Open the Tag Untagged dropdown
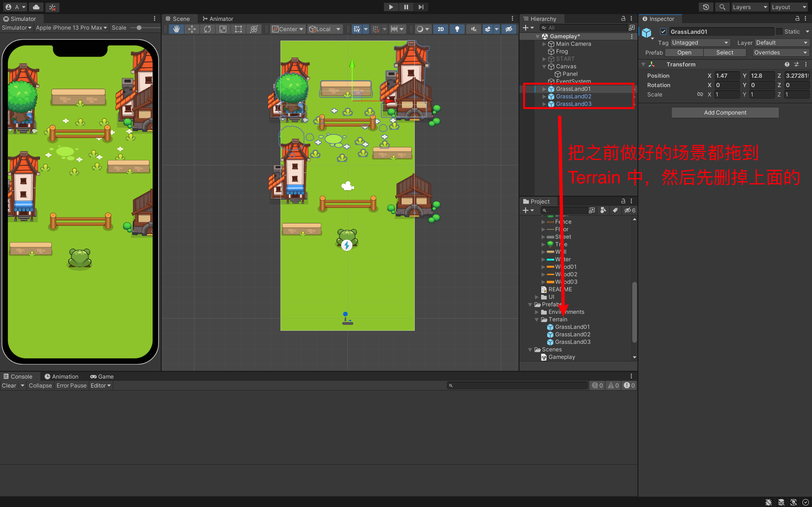 click(x=700, y=42)
